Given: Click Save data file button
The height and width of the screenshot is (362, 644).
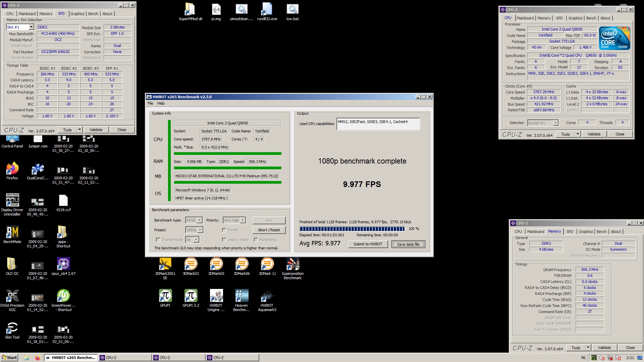Looking at the screenshot, I should coord(408,244).
